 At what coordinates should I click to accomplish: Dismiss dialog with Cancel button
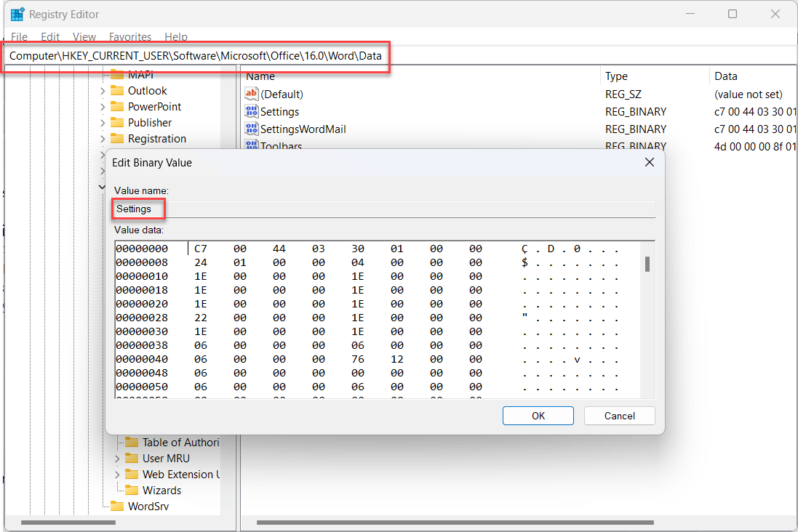pyautogui.click(x=619, y=416)
